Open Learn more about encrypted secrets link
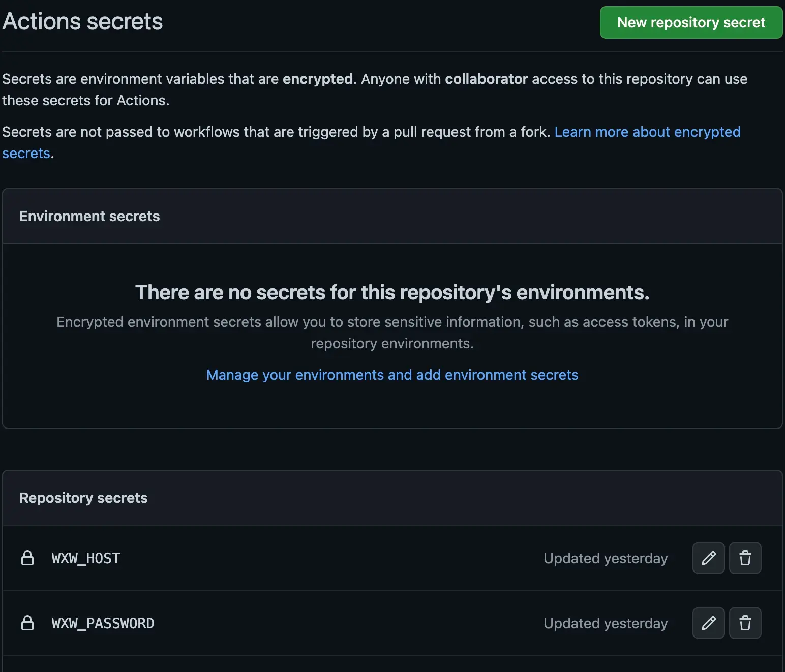 coord(647,132)
